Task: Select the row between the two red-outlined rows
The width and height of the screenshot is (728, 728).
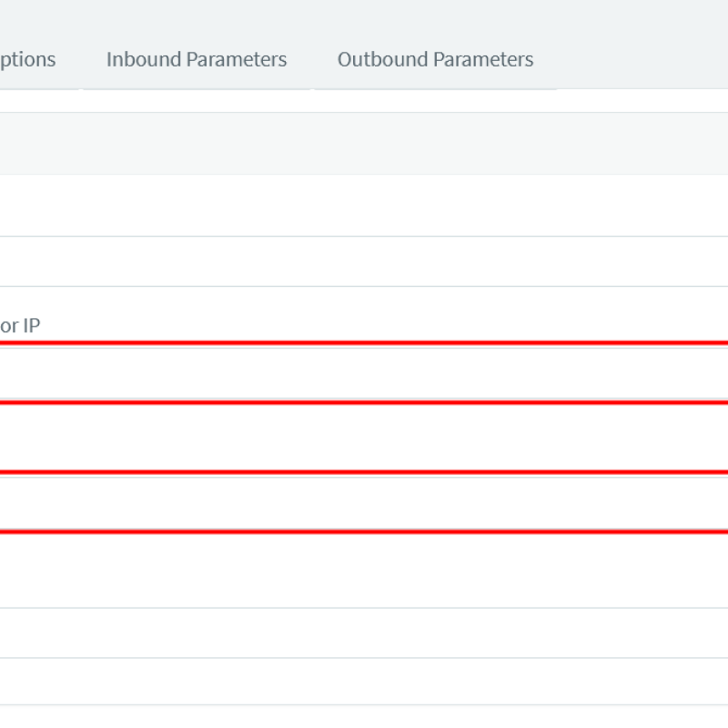Action: click(364, 438)
